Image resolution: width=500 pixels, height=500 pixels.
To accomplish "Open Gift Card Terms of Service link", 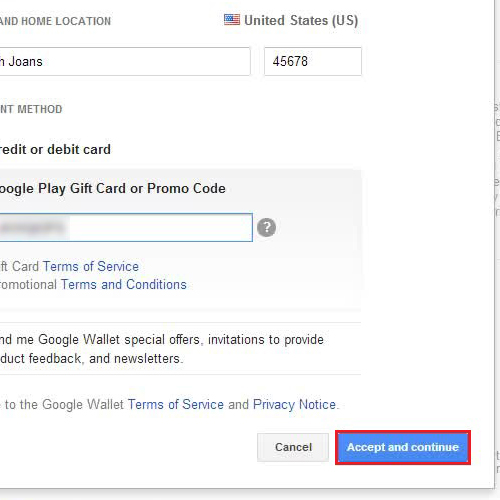I will coord(91,266).
